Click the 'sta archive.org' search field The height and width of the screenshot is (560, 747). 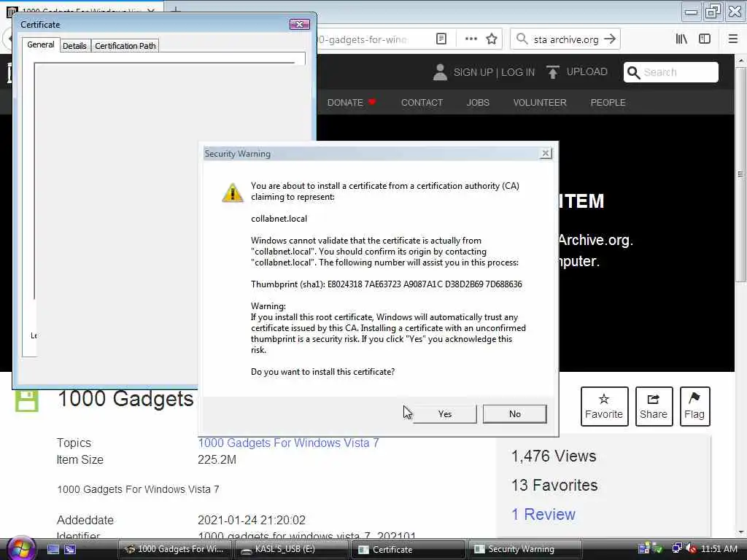566,39
